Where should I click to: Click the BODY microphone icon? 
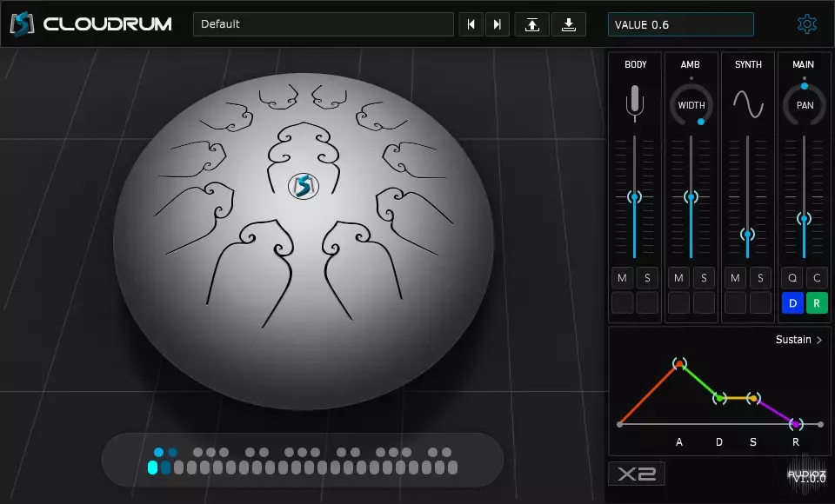click(x=634, y=103)
